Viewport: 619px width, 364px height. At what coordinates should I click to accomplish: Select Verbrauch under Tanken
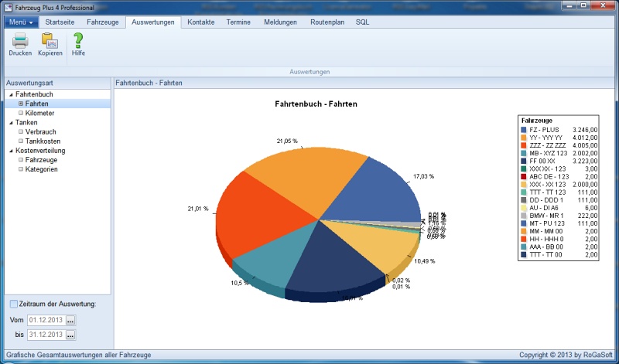click(x=40, y=131)
